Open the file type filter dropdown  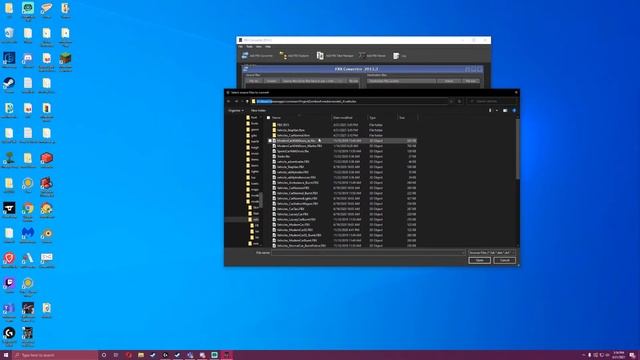point(491,253)
